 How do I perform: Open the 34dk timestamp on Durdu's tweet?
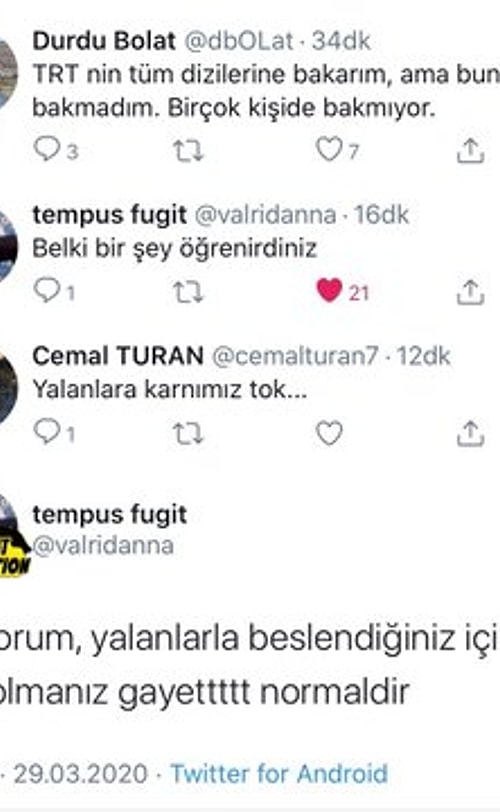(341, 41)
